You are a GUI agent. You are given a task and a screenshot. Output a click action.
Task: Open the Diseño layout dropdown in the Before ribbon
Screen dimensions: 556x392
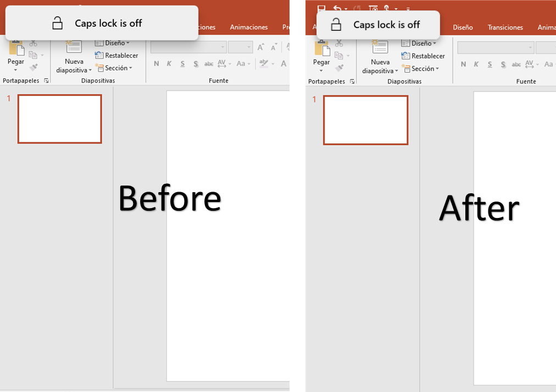112,43
